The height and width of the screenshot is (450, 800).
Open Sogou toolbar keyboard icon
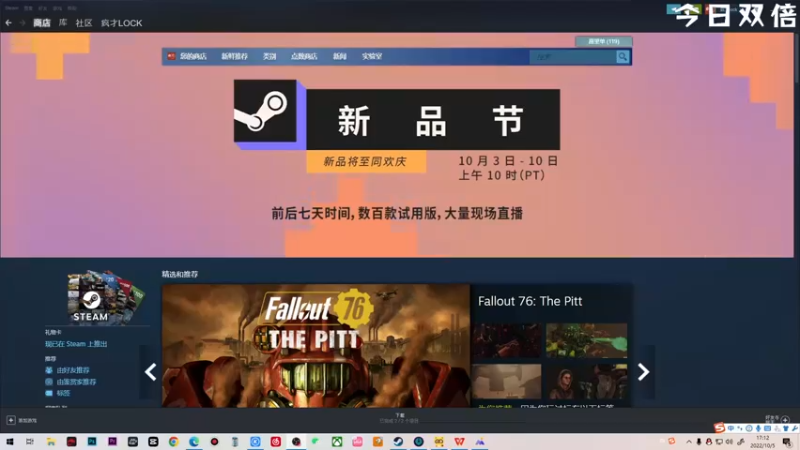767,429
